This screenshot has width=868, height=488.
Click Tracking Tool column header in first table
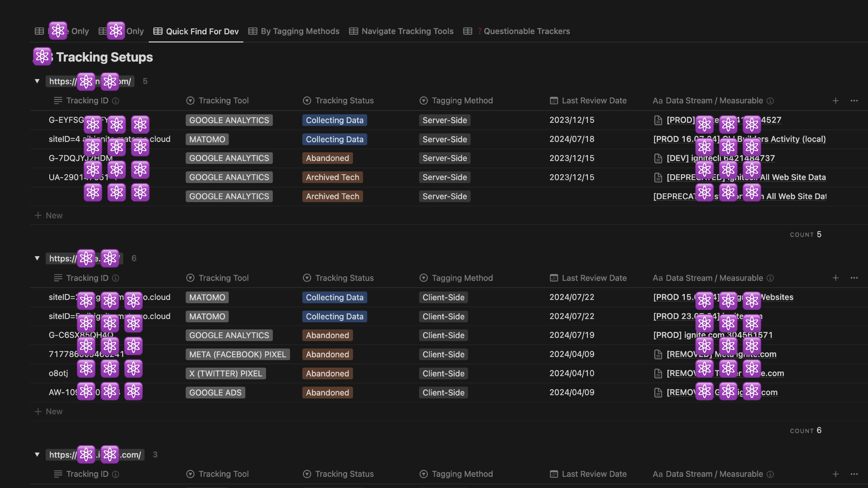coord(217,101)
